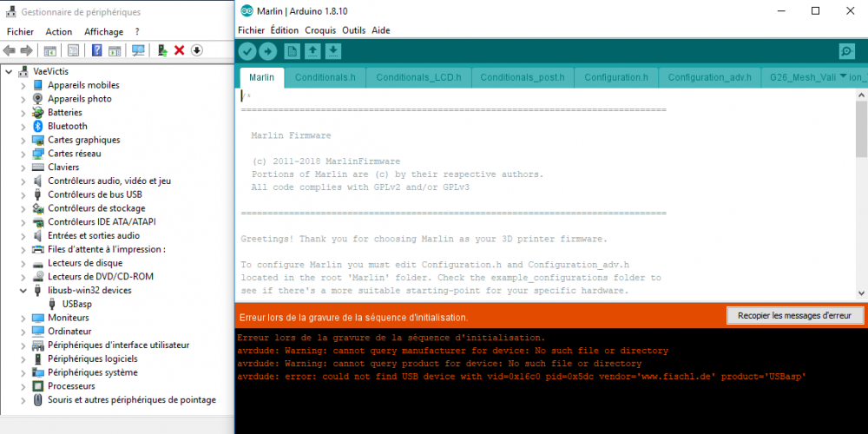Click the editor scrollbar down arrow
868x434 pixels.
click(862, 293)
